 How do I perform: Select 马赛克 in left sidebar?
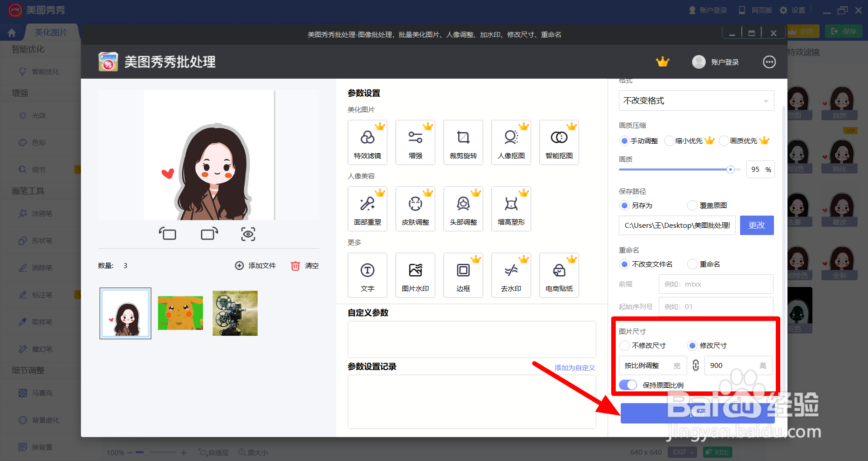[36, 393]
